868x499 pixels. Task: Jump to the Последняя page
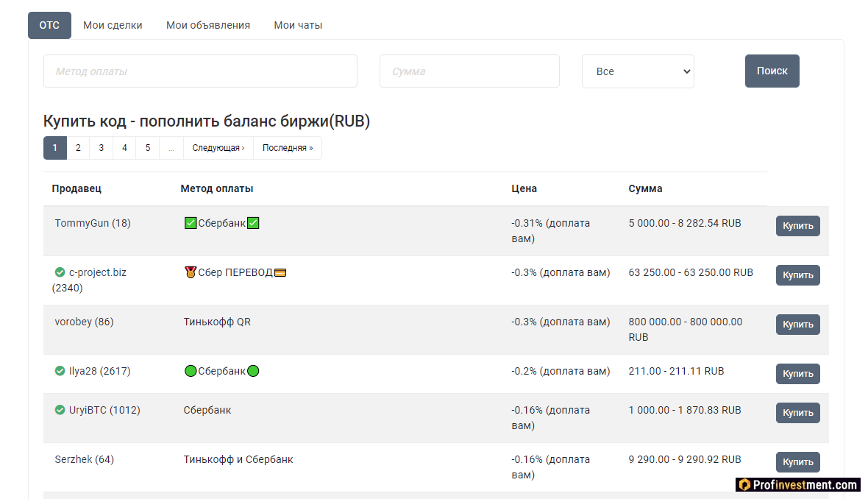click(x=288, y=148)
